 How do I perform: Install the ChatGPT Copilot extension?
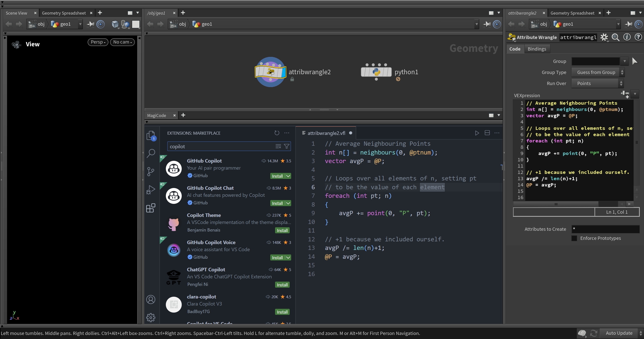coord(282,285)
